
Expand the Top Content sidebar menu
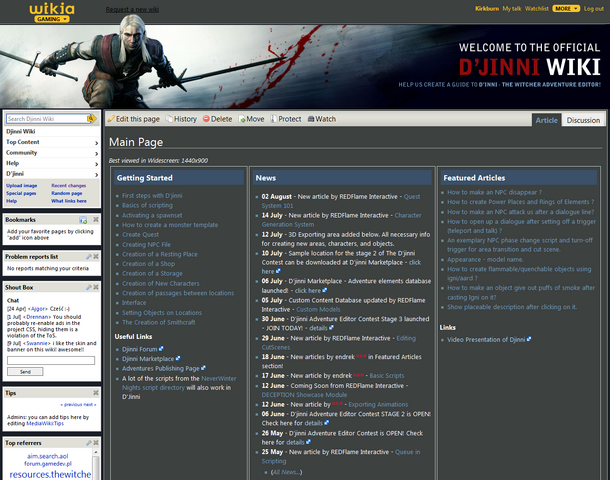point(52,142)
